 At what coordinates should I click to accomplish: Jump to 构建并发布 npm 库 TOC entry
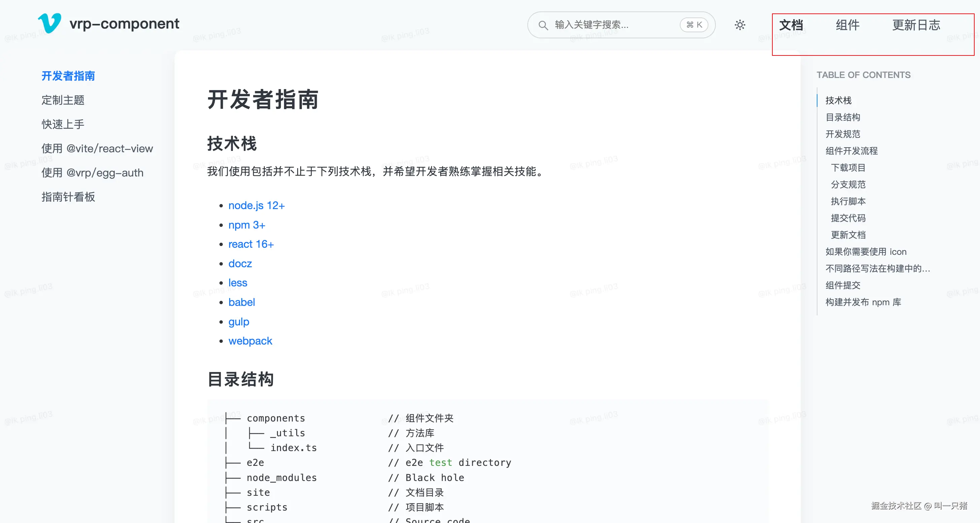tap(863, 302)
